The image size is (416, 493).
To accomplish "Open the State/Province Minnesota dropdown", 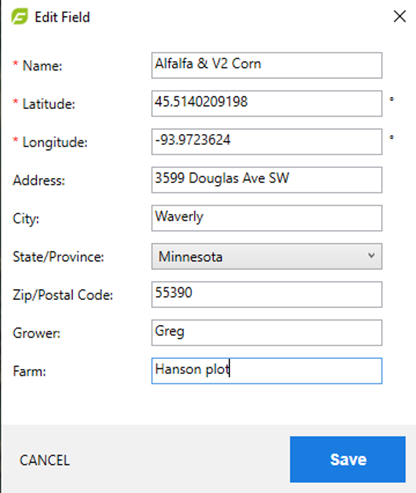I will point(267,256).
